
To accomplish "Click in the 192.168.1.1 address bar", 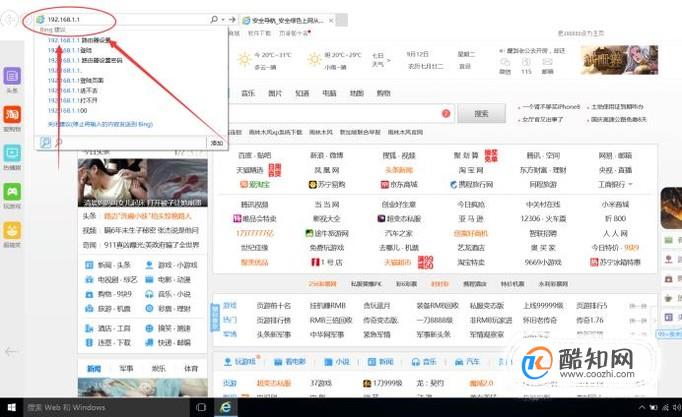I will coord(122,20).
